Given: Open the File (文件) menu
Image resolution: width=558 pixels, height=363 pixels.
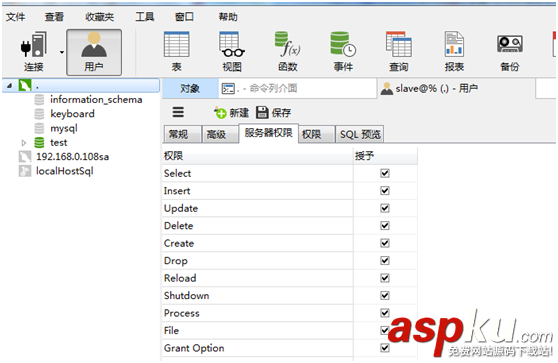Looking at the screenshot, I should [16, 17].
